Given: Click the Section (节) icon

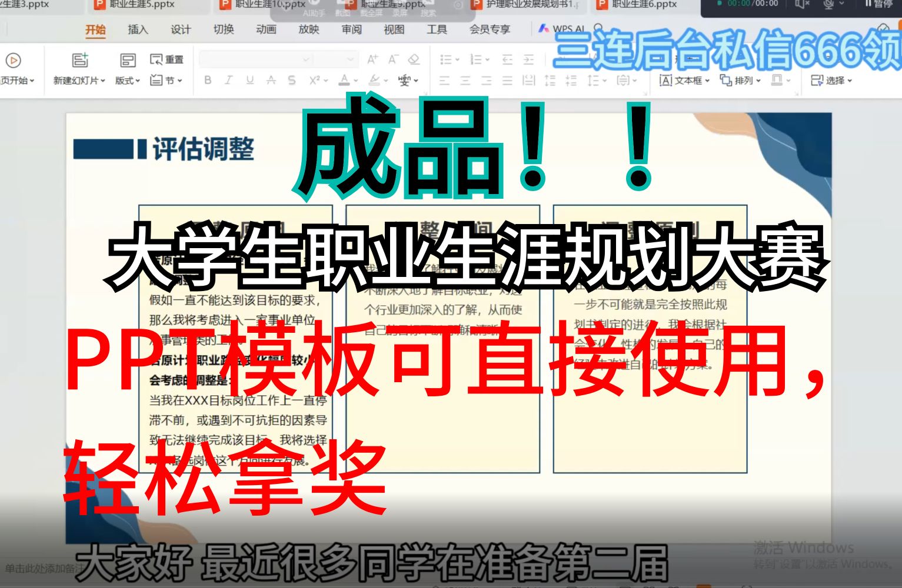Looking at the screenshot, I should point(157,80).
